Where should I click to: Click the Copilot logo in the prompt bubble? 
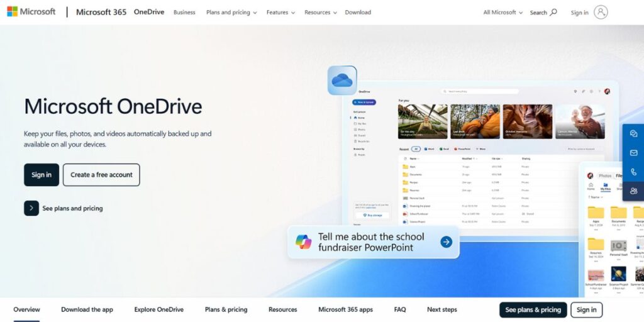304,242
